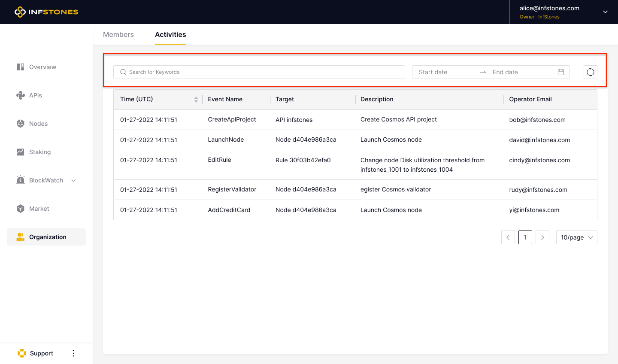
Task: Click the Event Name column header
Action: tap(225, 99)
